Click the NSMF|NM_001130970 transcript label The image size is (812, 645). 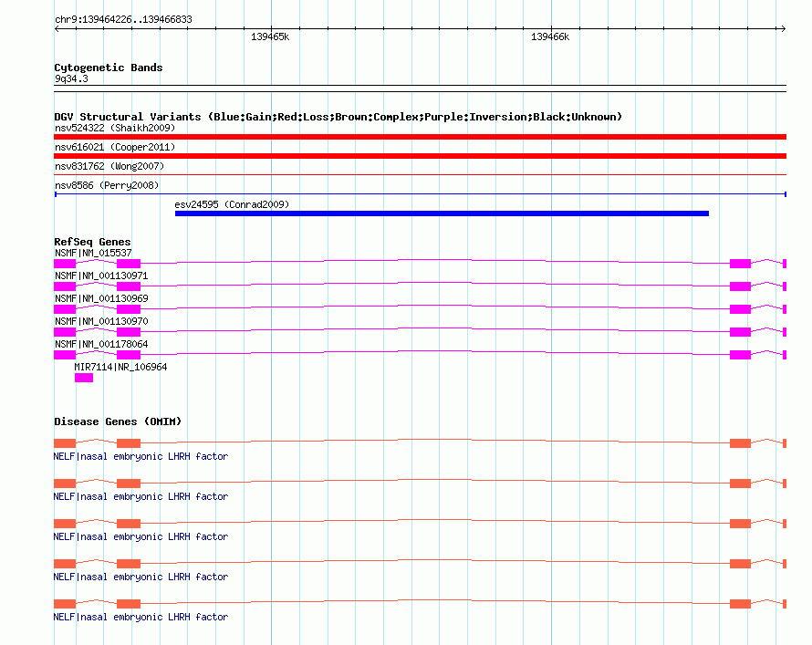tap(101, 321)
